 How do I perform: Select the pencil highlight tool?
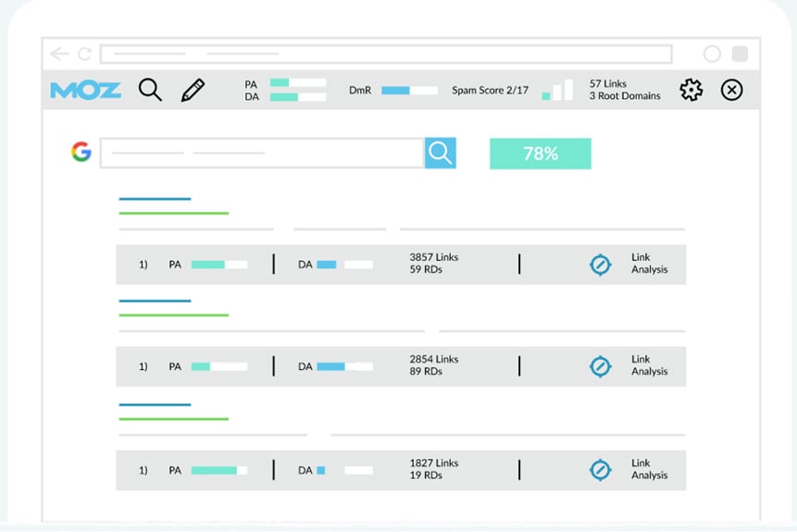[x=193, y=90]
